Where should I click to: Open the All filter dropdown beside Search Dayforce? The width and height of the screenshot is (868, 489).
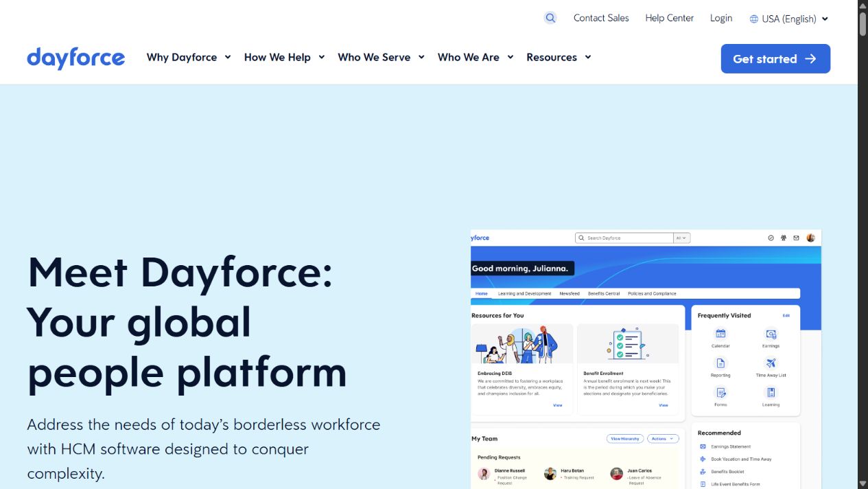[682, 238]
